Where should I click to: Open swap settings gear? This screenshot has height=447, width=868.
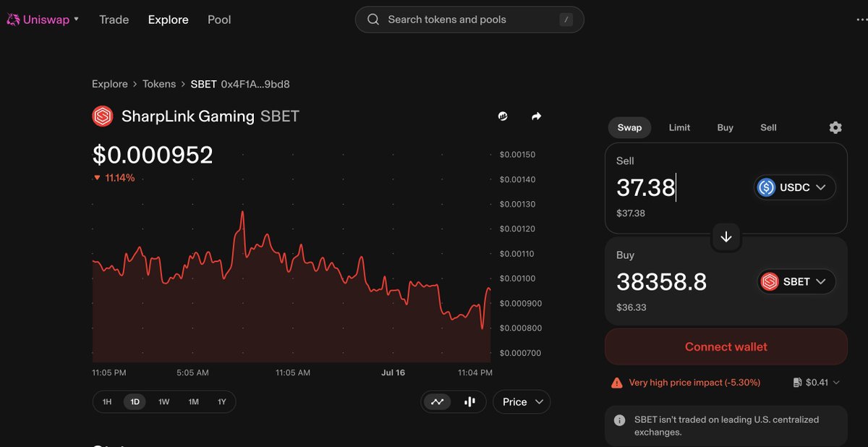[x=835, y=127]
